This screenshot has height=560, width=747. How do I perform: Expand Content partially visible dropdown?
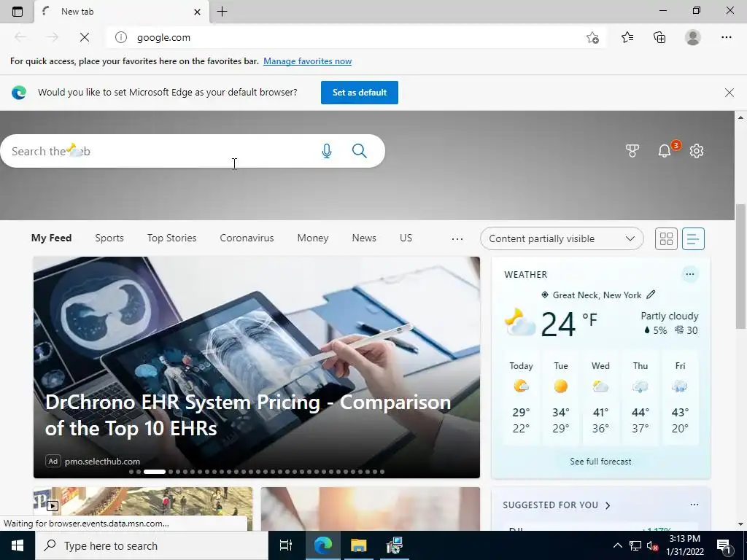[x=562, y=238]
